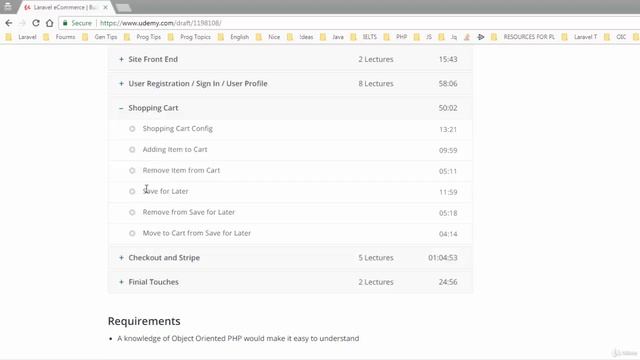This screenshot has height=360, width=640.
Task: Expand the User Registration / Sign In section
Action: [121, 84]
